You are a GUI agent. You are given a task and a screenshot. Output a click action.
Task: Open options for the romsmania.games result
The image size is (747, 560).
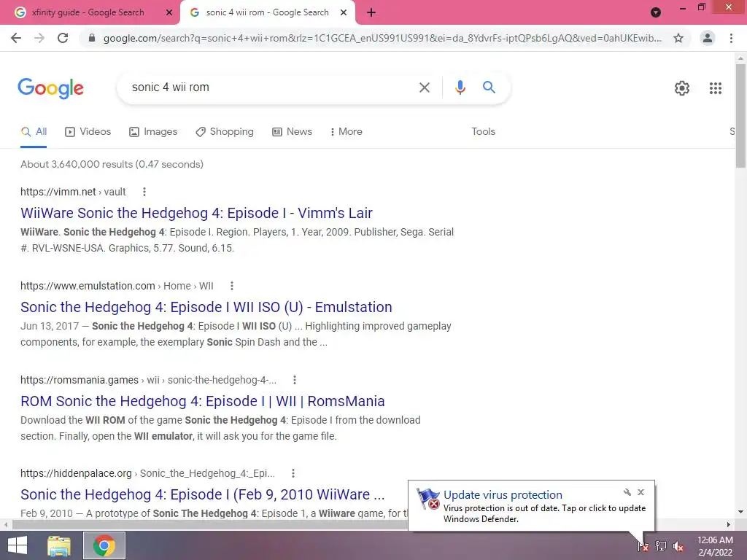click(x=295, y=379)
